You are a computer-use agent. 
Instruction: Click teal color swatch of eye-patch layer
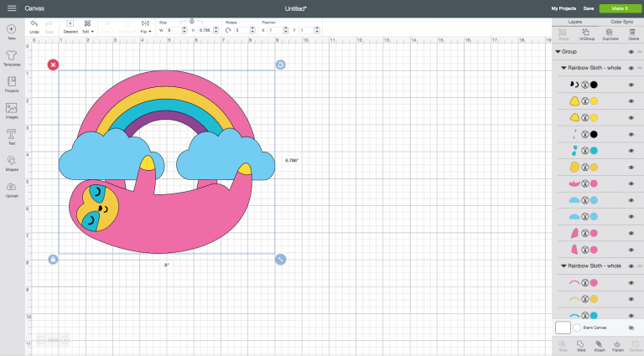[594, 151]
